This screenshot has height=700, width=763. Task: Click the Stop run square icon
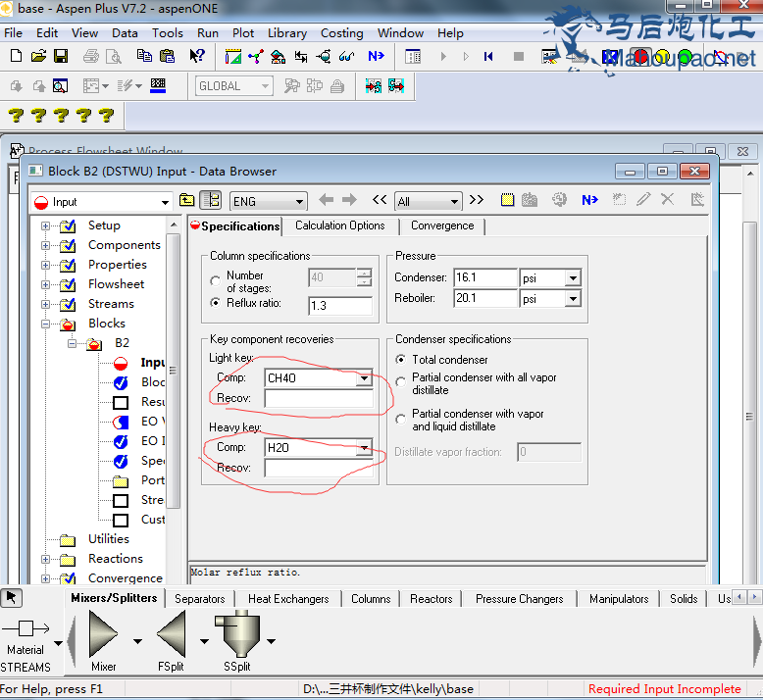pos(519,57)
